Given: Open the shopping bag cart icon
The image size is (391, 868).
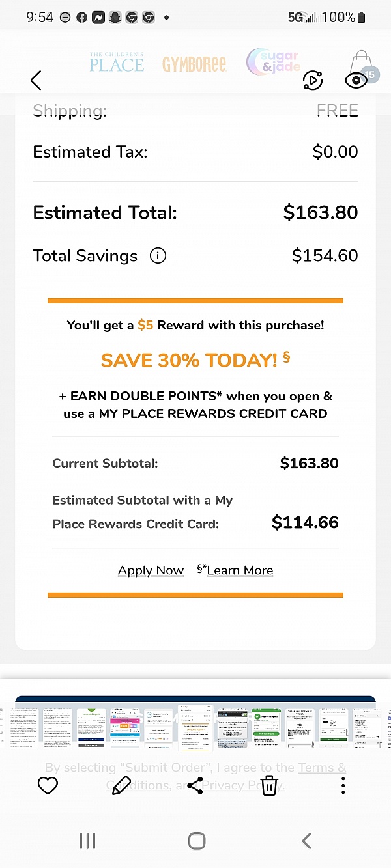Looking at the screenshot, I should click(362, 65).
